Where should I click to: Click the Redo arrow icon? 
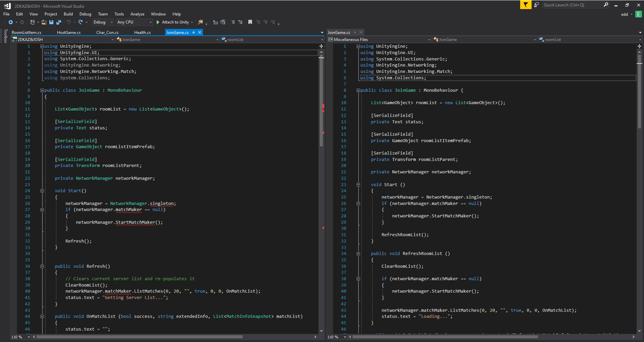[x=81, y=22]
